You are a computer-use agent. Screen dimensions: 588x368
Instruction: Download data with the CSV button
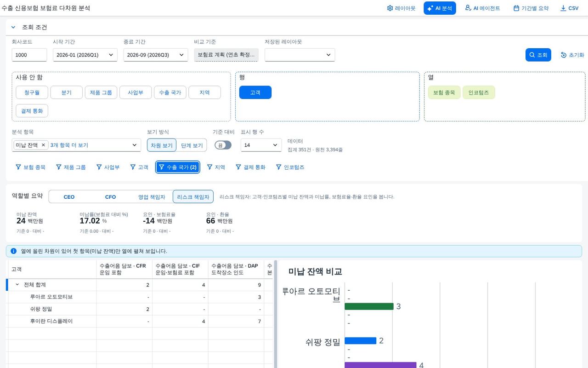[569, 8]
